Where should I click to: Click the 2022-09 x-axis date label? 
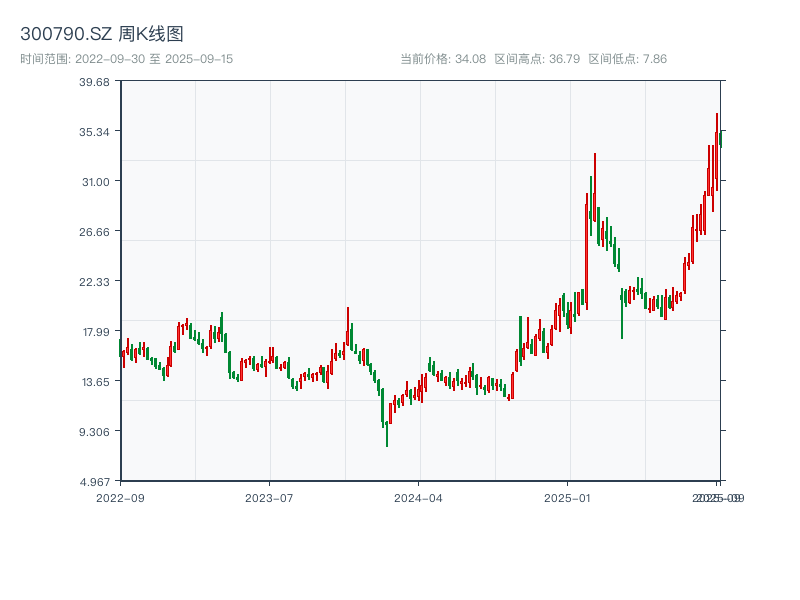(x=120, y=497)
